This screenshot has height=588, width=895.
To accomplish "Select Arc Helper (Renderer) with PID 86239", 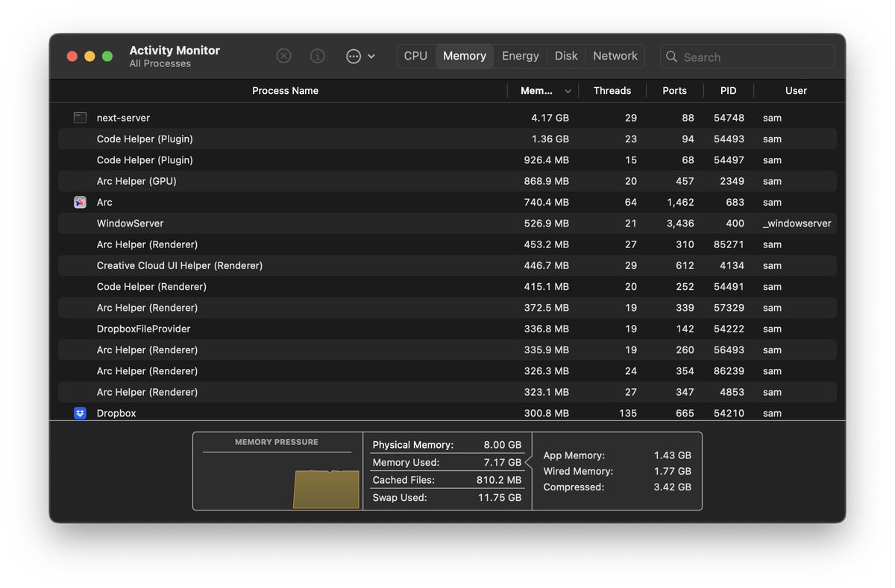I will (x=447, y=371).
